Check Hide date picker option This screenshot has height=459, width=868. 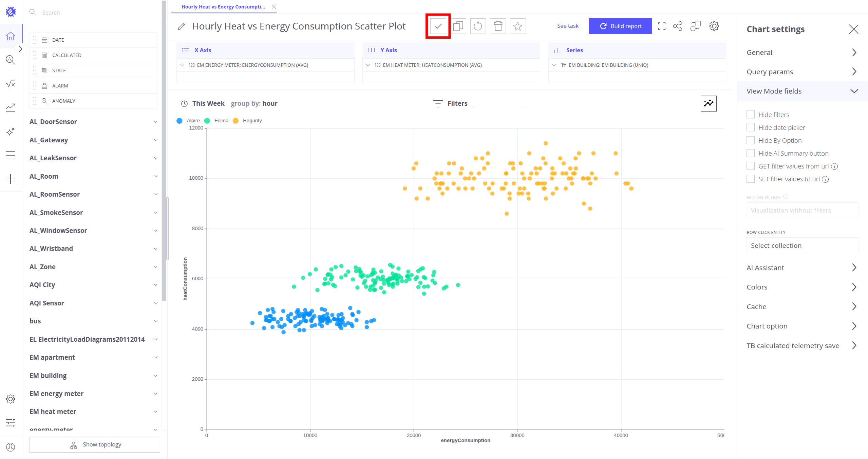click(x=751, y=127)
